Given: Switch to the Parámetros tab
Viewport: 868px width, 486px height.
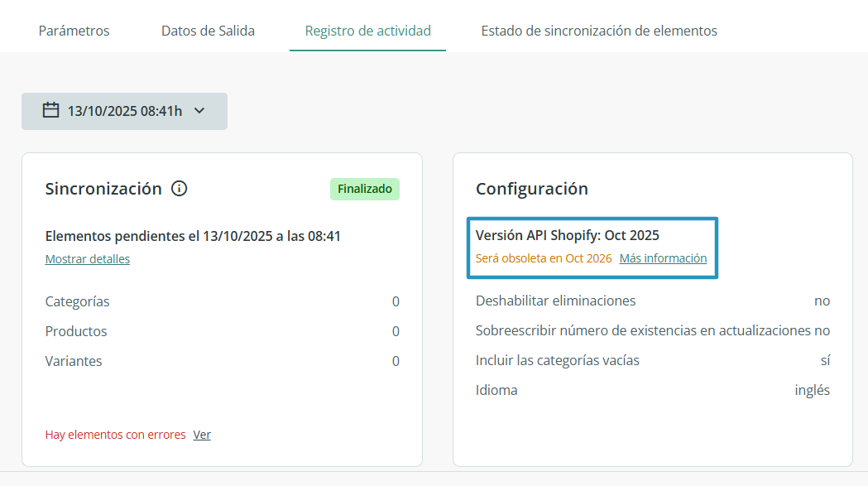Looking at the screenshot, I should click(74, 31).
